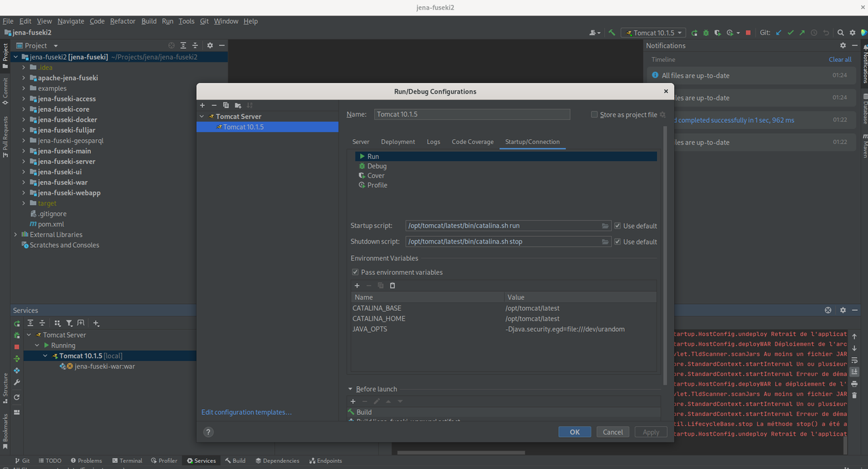The image size is (868, 469).
Task: Click the Filter icon in the Services toolbar
Action: pos(69,324)
